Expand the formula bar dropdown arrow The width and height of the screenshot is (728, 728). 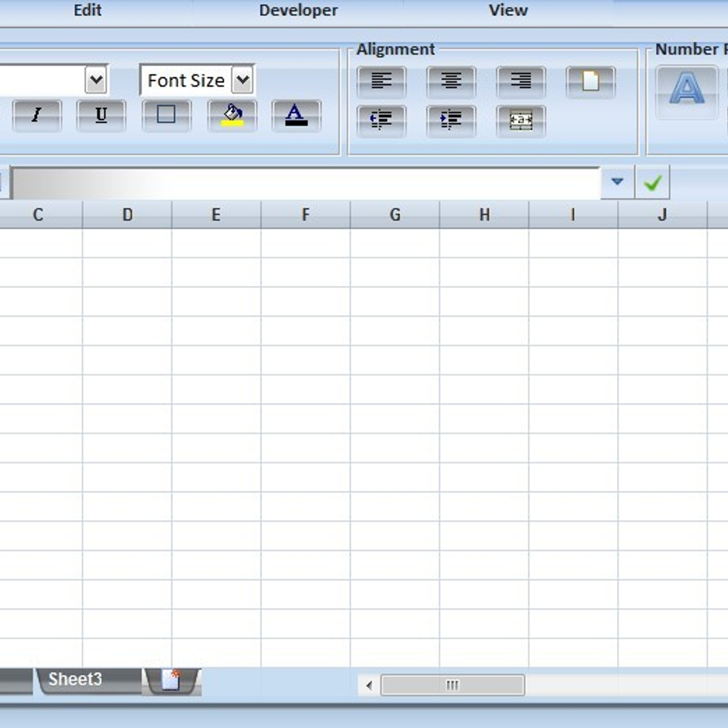point(617,182)
